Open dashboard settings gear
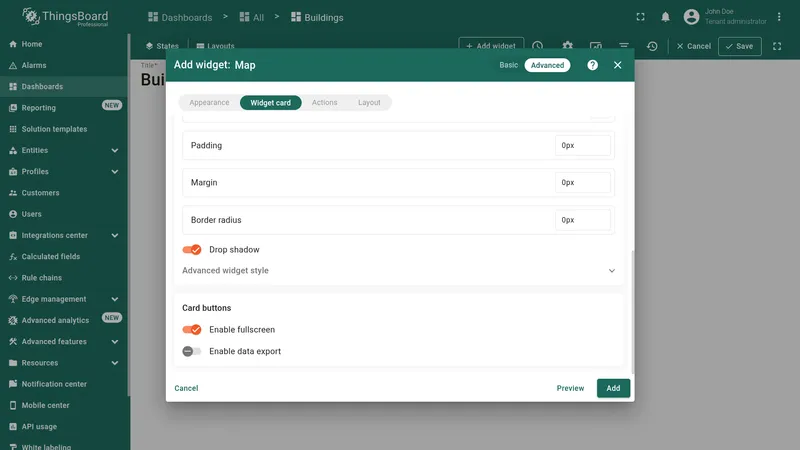 (567, 46)
